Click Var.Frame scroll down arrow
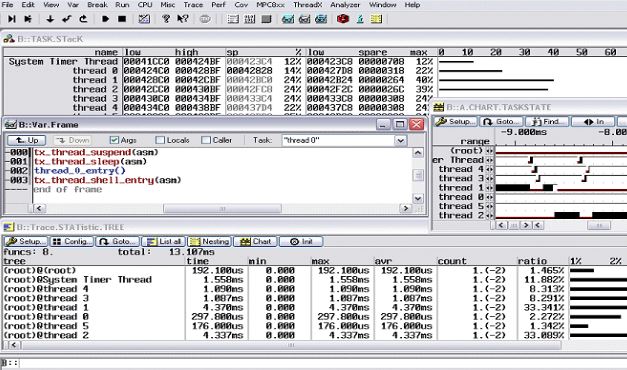 pos(417,198)
